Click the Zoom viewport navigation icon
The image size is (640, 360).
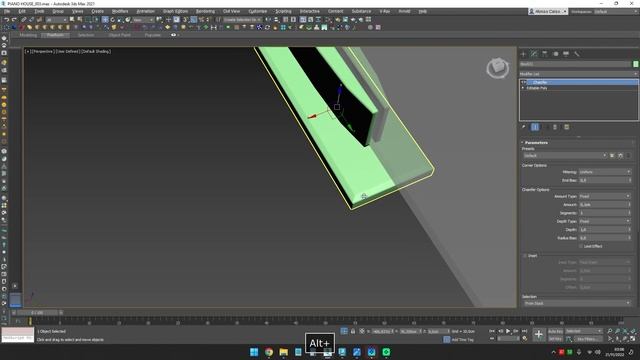click(609, 331)
